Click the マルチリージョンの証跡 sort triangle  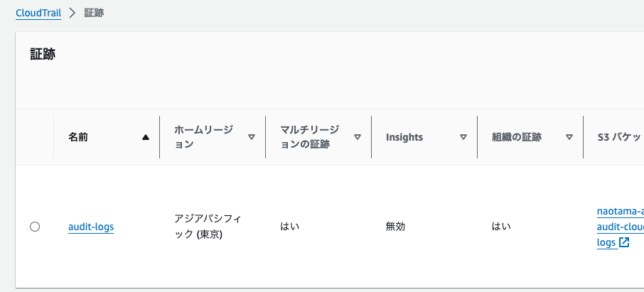tap(358, 137)
